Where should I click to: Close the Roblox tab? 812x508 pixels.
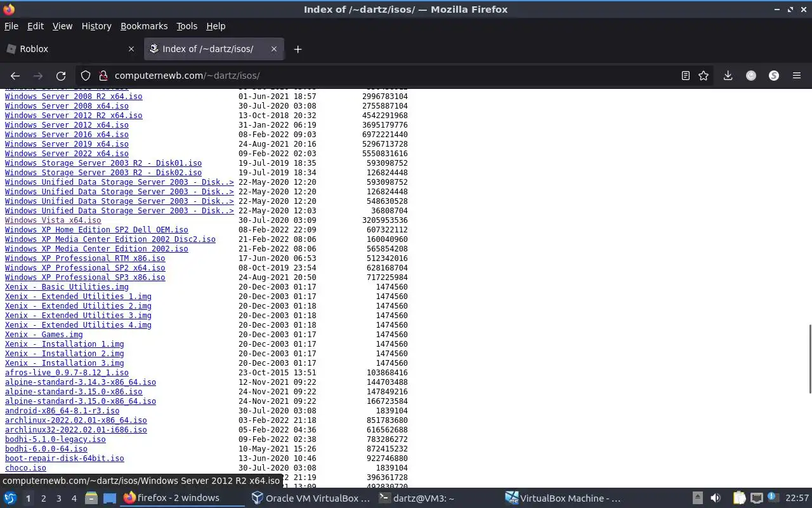(131, 49)
